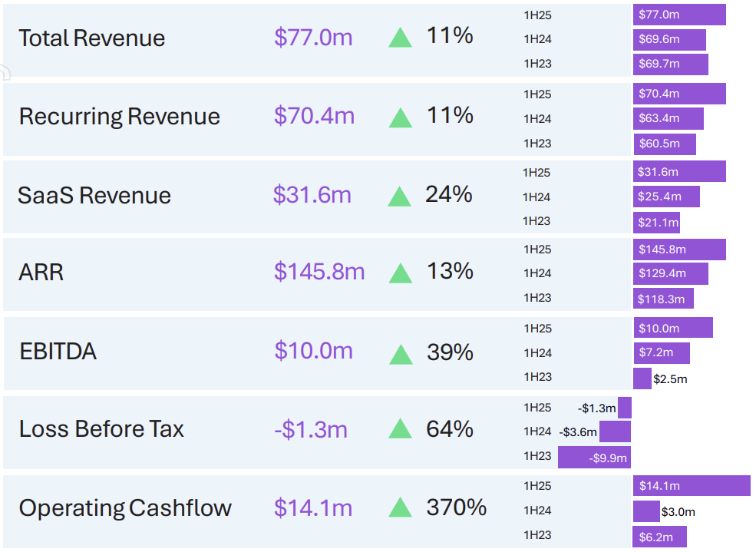Click the $14.1m Operating Cashflow bar for 1H25
756x552 pixels.
coord(691,486)
